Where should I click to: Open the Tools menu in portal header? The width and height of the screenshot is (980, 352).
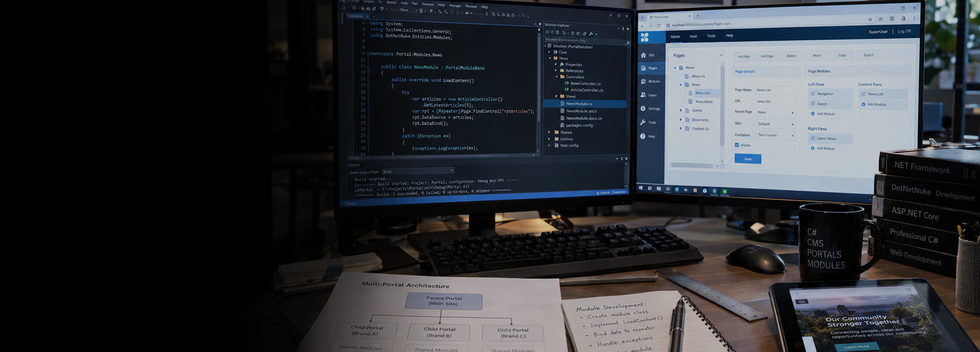[x=711, y=36]
